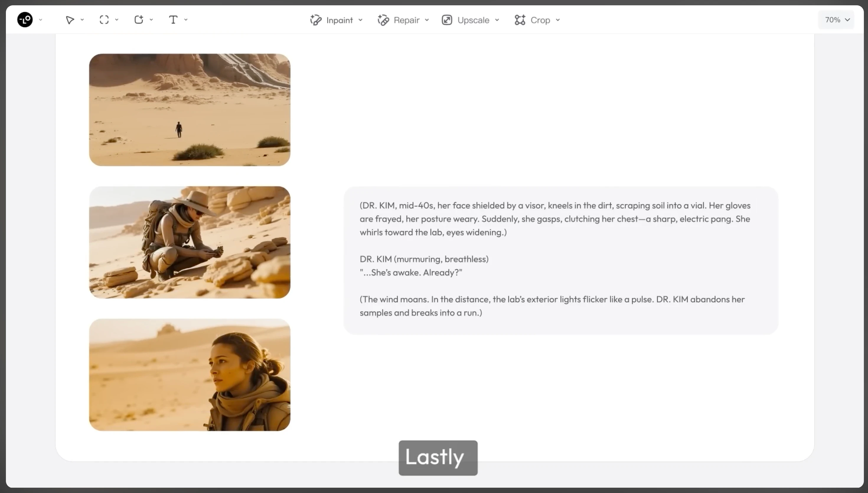The width and height of the screenshot is (868, 493).
Task: Expand the Crop options chevron
Action: click(558, 20)
